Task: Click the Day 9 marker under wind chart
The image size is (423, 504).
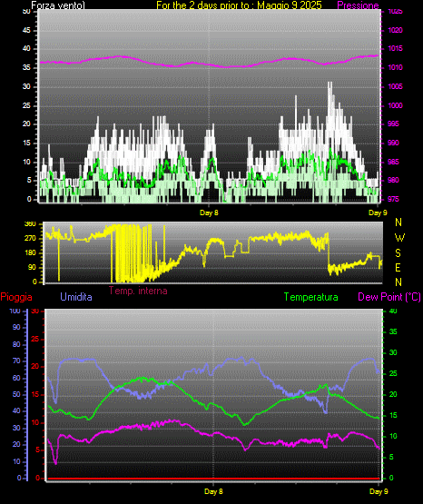Action: 378,212
